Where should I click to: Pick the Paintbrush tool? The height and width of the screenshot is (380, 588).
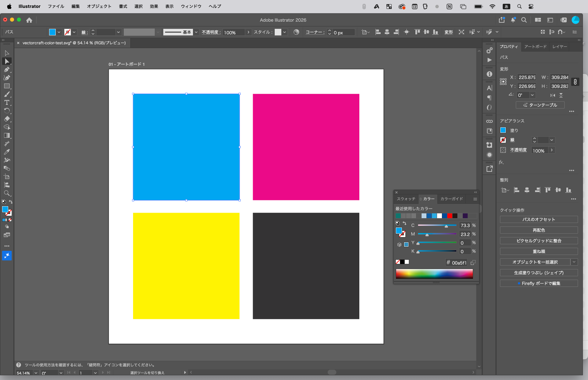coord(7,94)
